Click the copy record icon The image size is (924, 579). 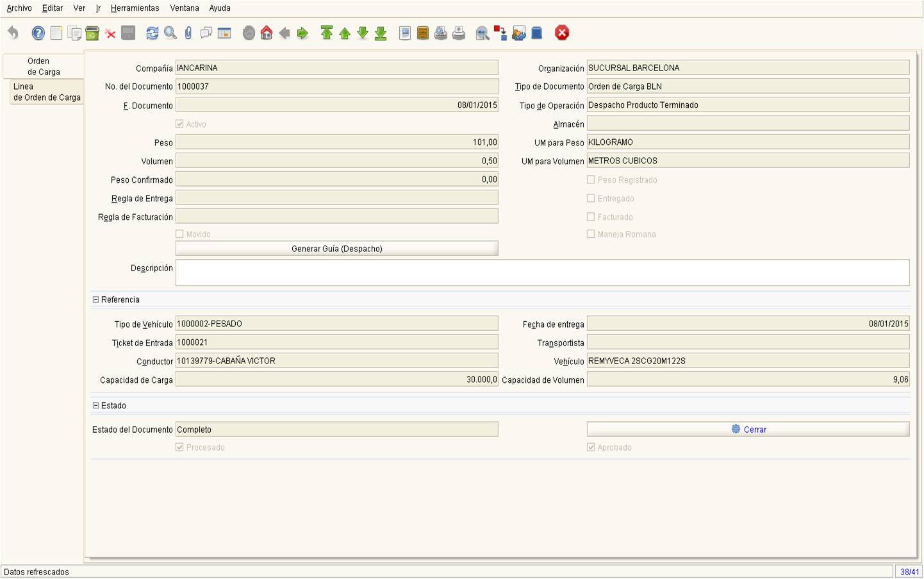click(x=74, y=33)
